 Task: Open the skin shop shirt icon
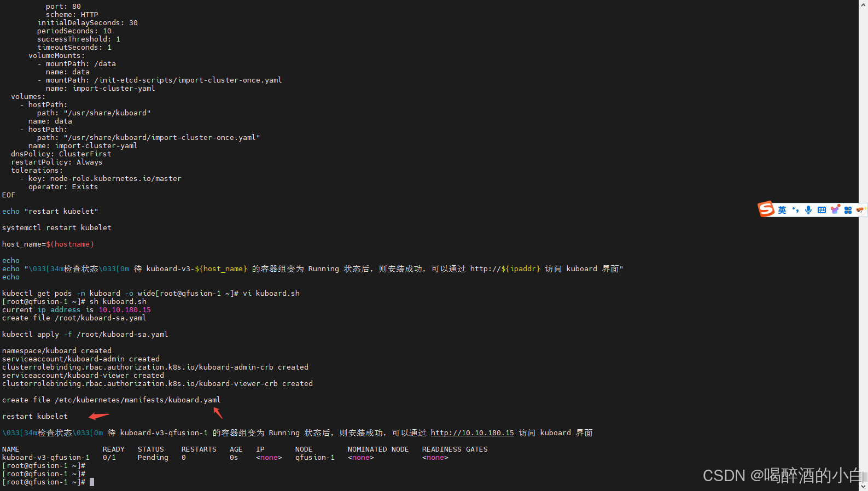pyautogui.click(x=835, y=210)
